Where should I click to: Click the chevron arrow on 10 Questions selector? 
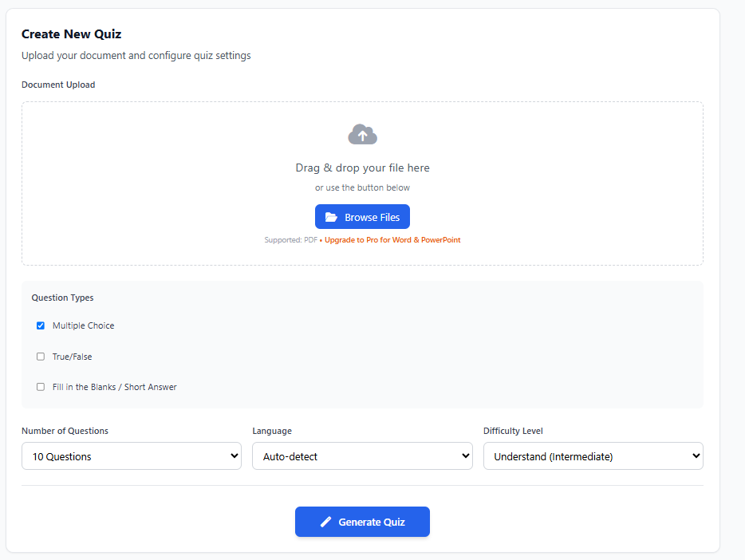point(235,455)
